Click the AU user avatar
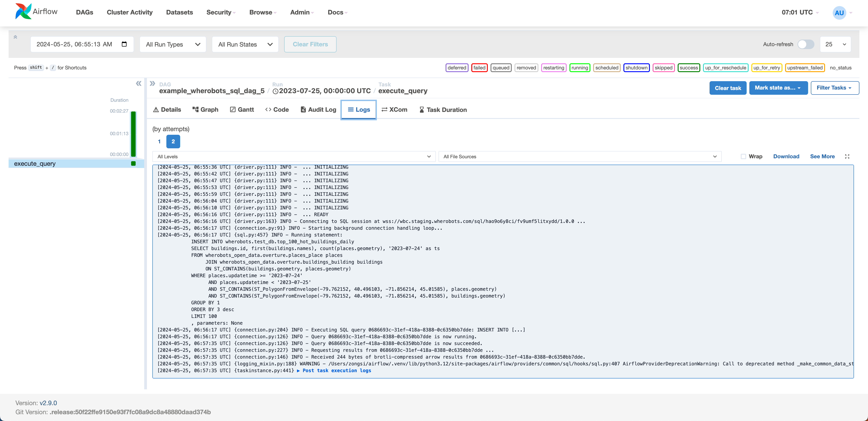The image size is (868, 421). [x=839, y=13]
